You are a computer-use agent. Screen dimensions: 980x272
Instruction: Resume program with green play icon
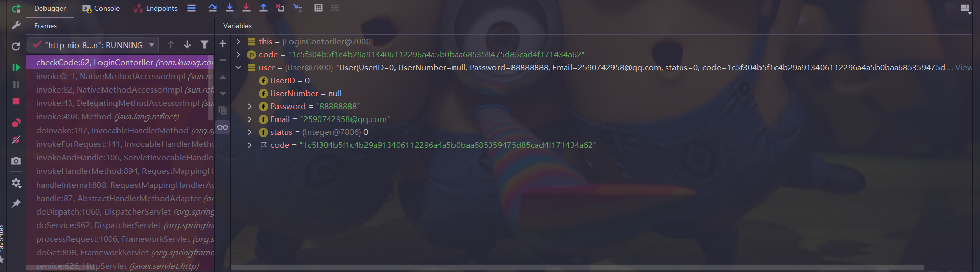click(16, 67)
